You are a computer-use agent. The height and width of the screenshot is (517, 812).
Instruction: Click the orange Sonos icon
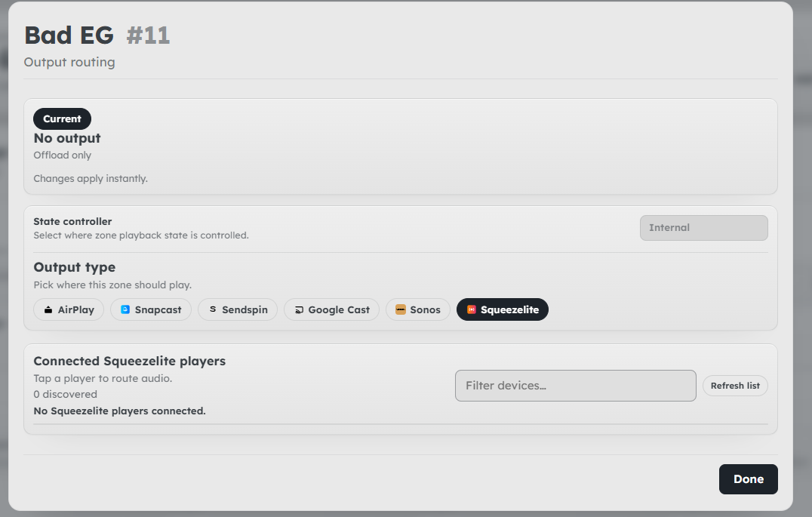[x=401, y=309]
